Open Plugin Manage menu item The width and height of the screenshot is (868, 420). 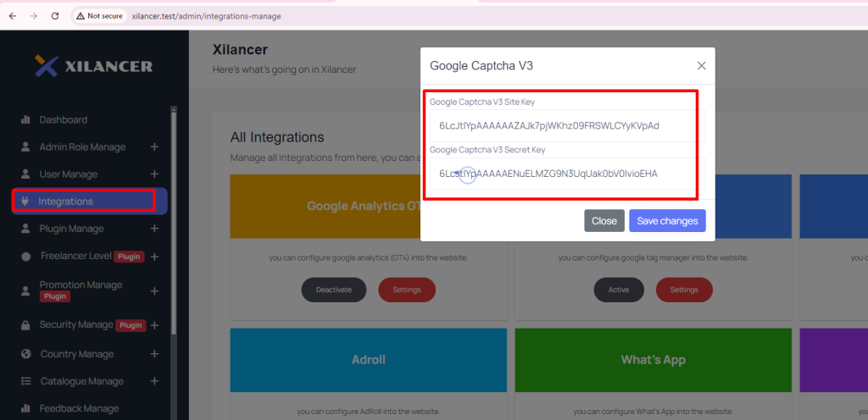71,229
